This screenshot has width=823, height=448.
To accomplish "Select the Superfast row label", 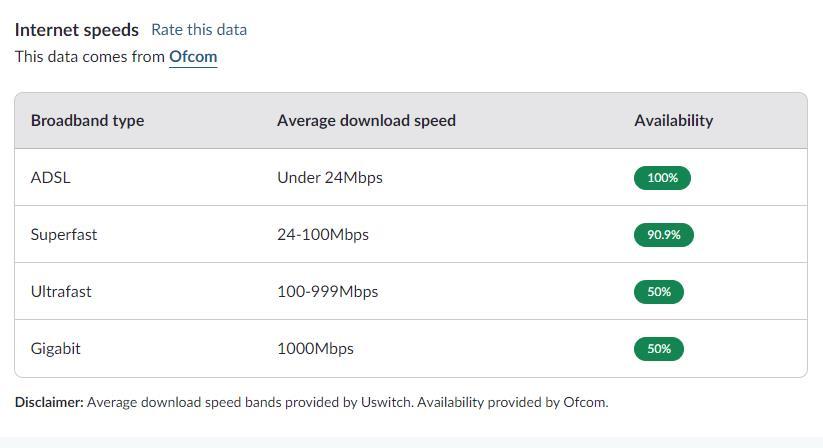I will pos(64,234).
